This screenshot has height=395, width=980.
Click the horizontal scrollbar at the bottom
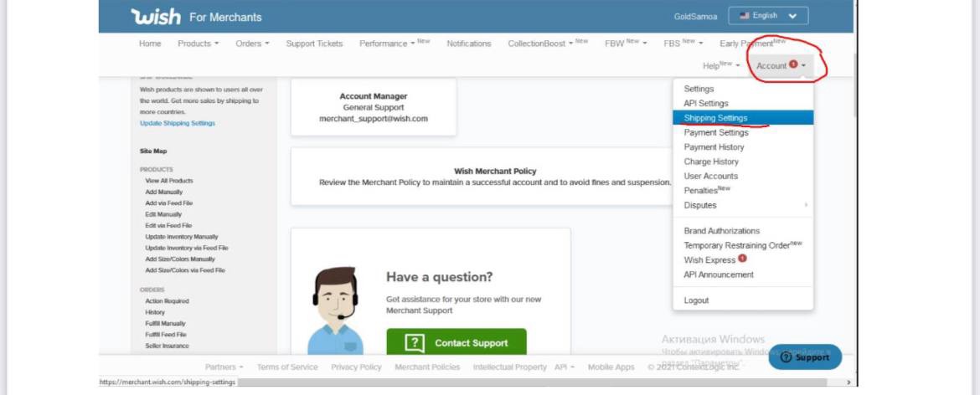point(536,382)
